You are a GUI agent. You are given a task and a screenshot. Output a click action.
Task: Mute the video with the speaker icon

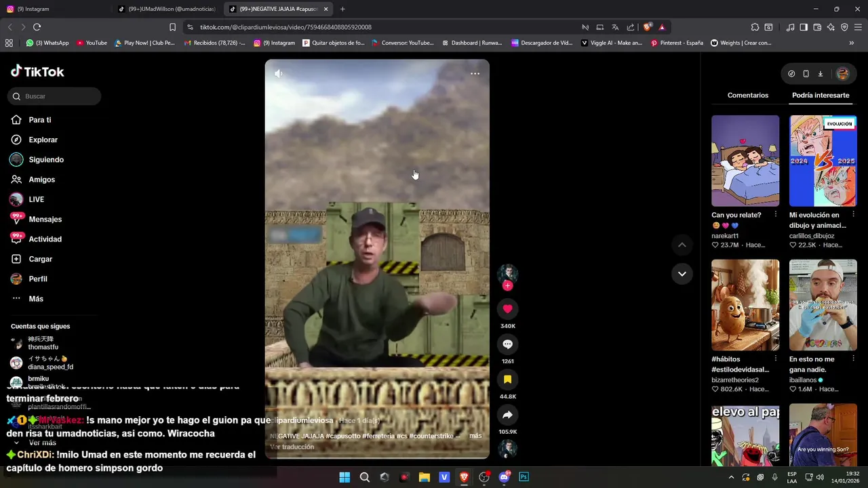[278, 74]
